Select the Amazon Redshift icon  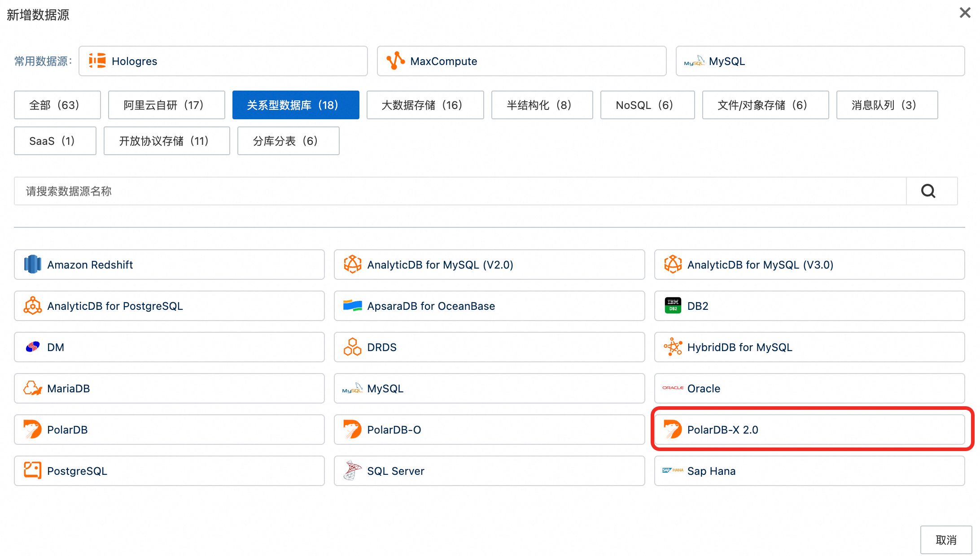click(x=32, y=265)
